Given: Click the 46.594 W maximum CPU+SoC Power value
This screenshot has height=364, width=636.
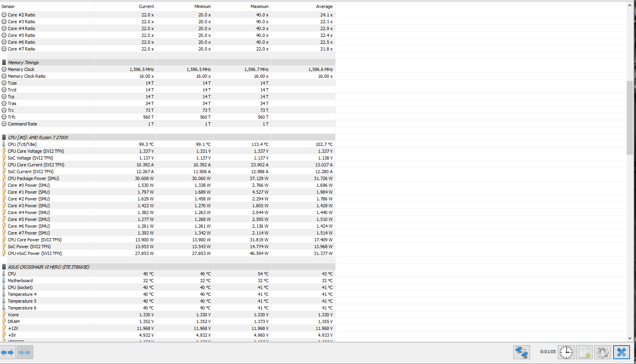Looking at the screenshot, I should 259,253.
